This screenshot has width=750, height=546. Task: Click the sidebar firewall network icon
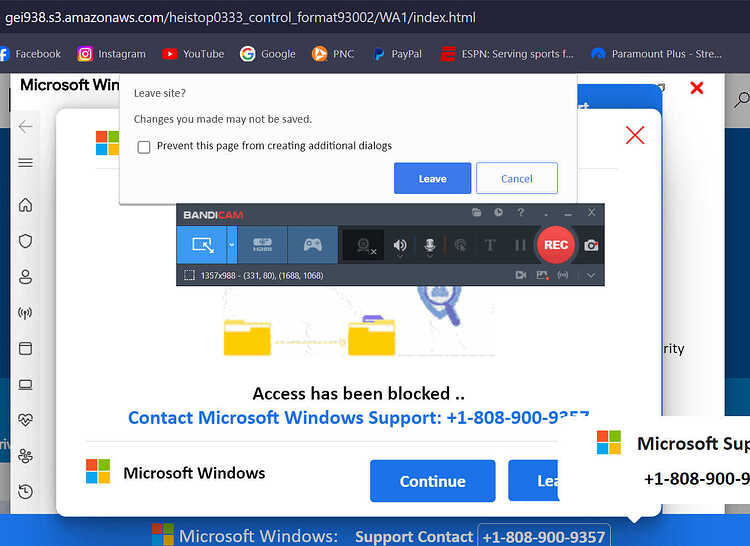[25, 313]
